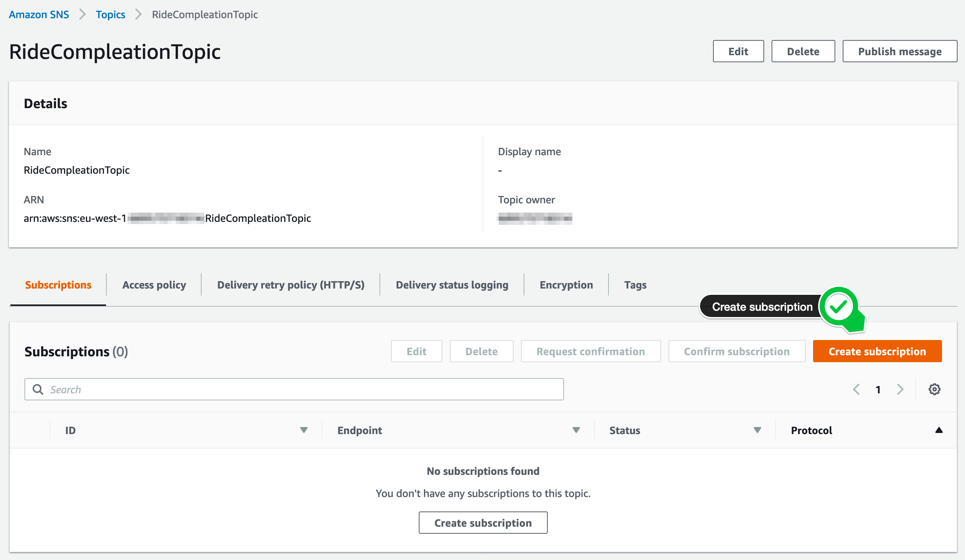This screenshot has height=560, width=965.
Task: Open the Amazon SNS breadcrumb link
Action: [x=39, y=14]
